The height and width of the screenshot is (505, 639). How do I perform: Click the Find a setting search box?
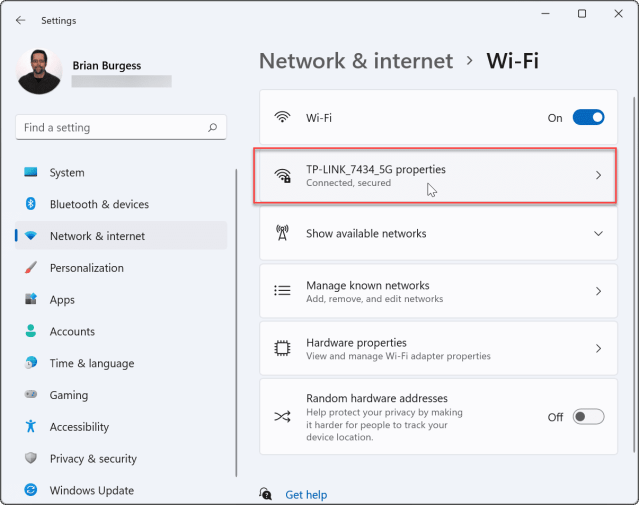(112, 128)
